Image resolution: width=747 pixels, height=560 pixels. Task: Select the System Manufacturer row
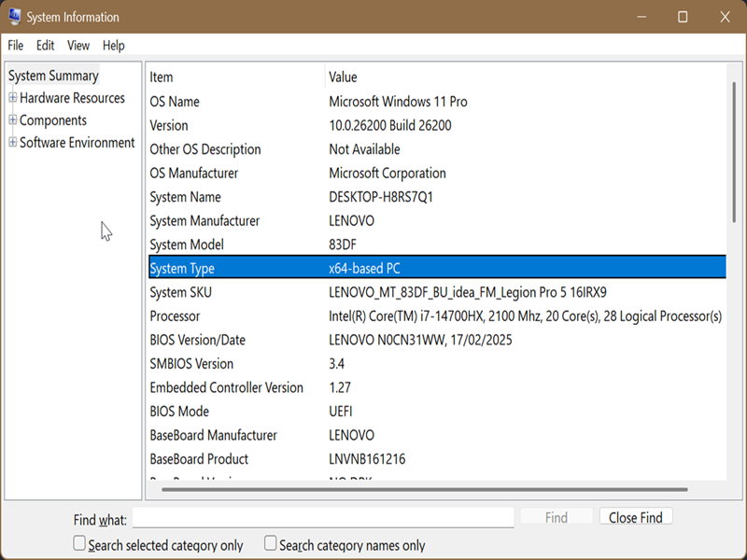coord(437,220)
